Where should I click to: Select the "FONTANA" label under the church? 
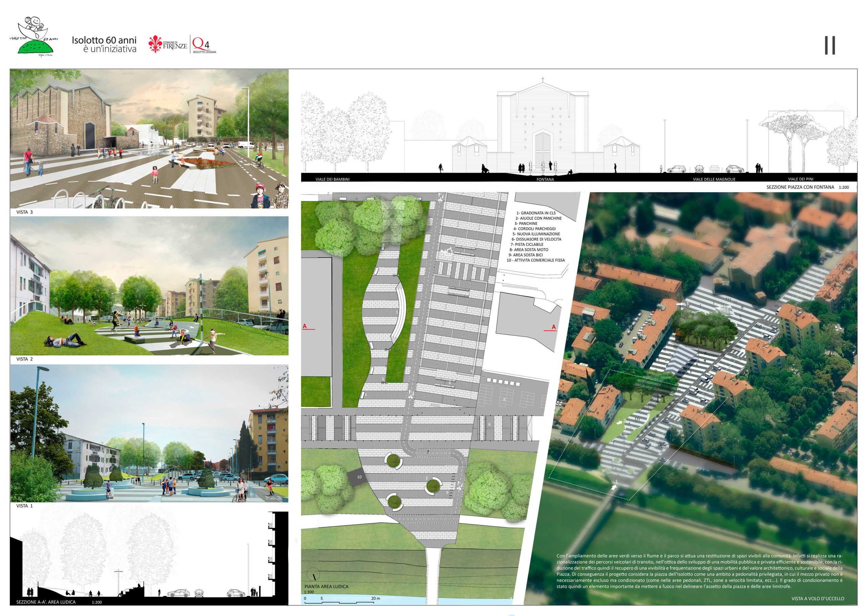coord(545,180)
